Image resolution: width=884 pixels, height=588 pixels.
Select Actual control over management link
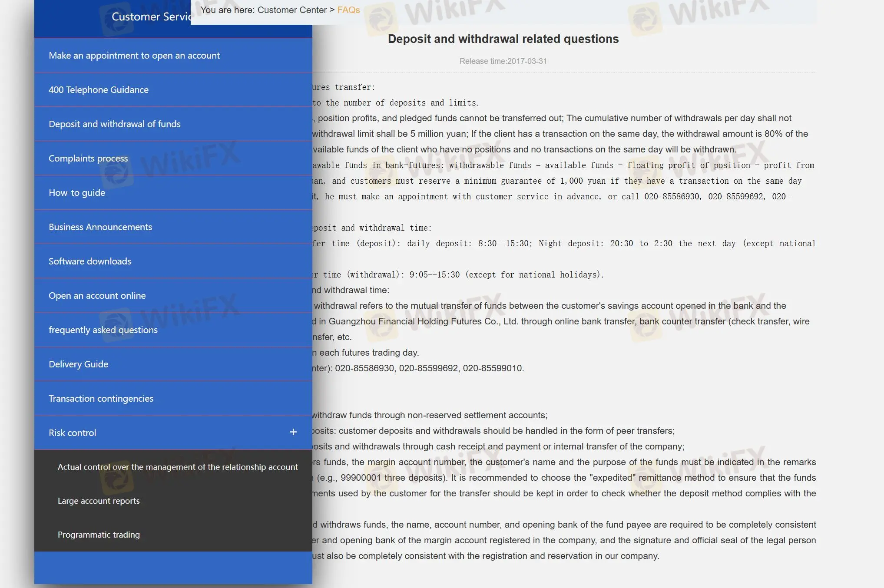click(177, 466)
